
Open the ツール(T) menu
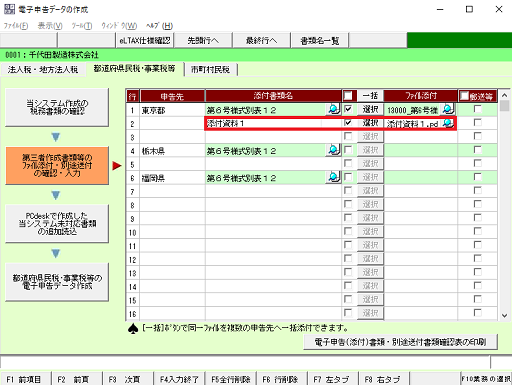click(82, 26)
